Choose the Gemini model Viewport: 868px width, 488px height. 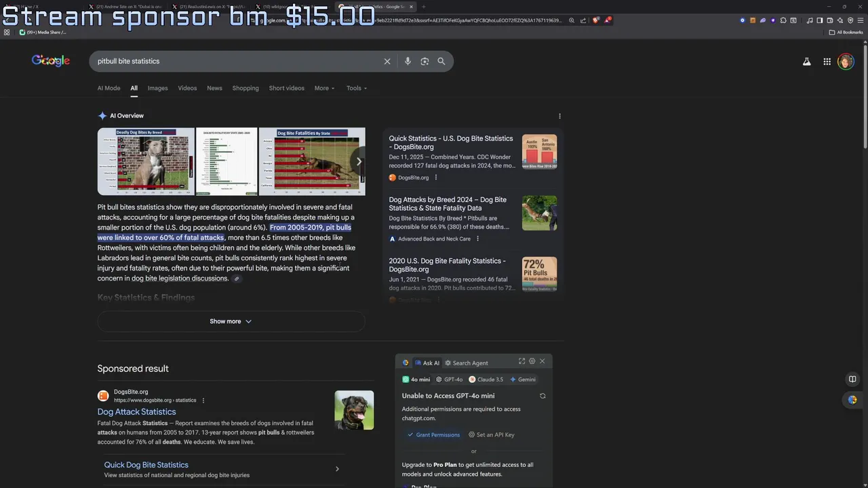pyautogui.click(x=523, y=380)
